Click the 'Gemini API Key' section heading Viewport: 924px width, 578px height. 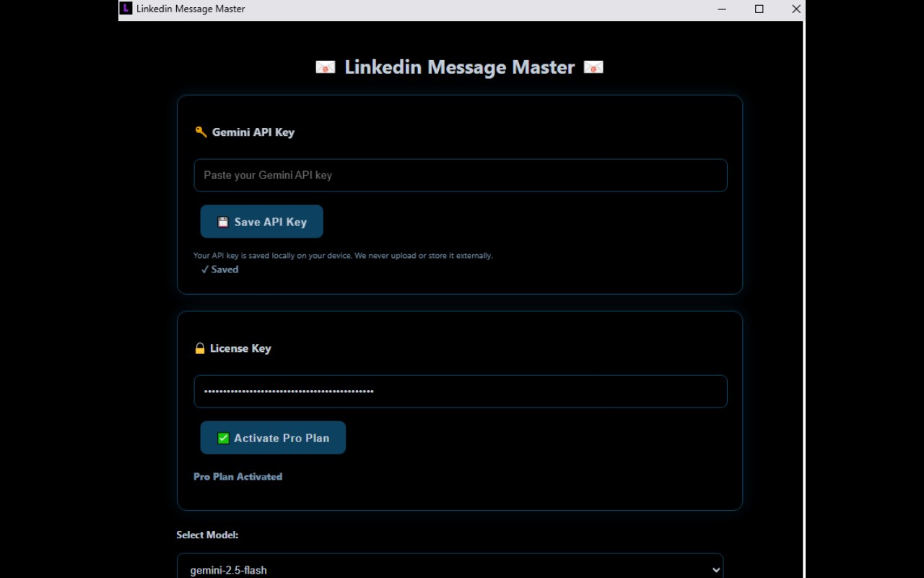[x=253, y=132]
